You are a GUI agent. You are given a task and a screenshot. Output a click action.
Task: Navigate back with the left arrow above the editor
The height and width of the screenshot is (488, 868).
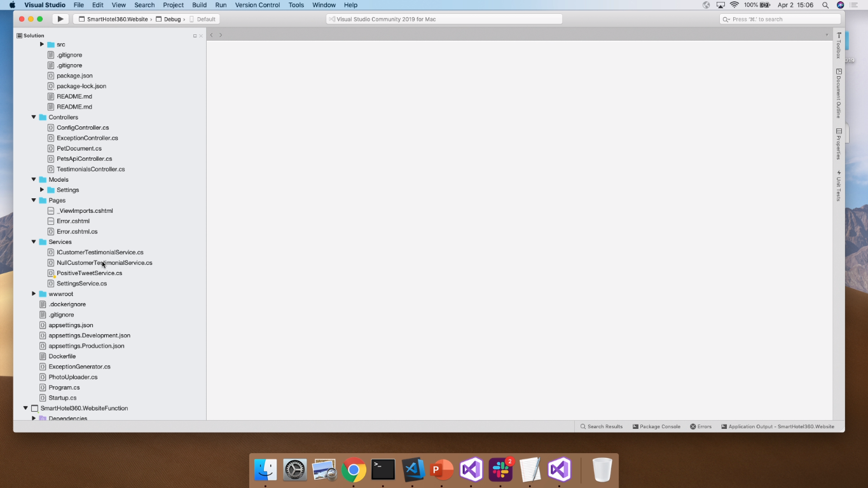212,35
